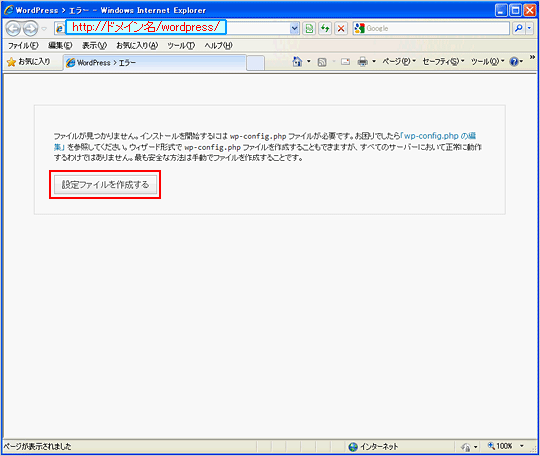This screenshot has width=540, height=456.
Task: Click the browser Forward arrow button
Action: click(31, 28)
